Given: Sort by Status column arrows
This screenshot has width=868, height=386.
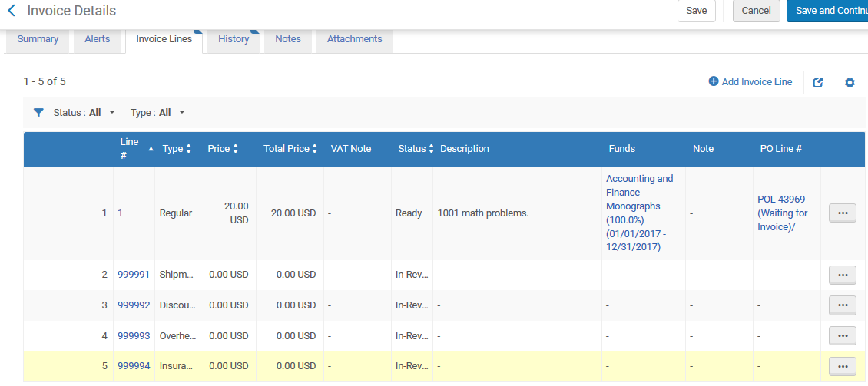Looking at the screenshot, I should pos(431,149).
